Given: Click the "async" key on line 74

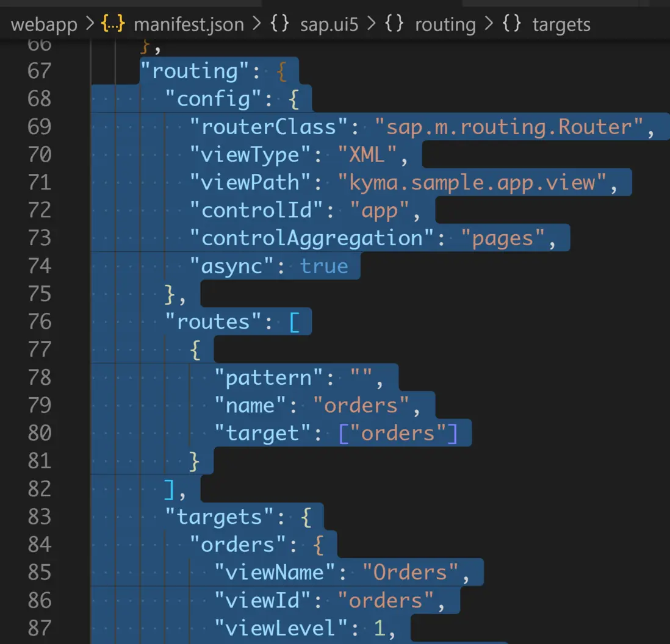Looking at the screenshot, I should (x=231, y=266).
